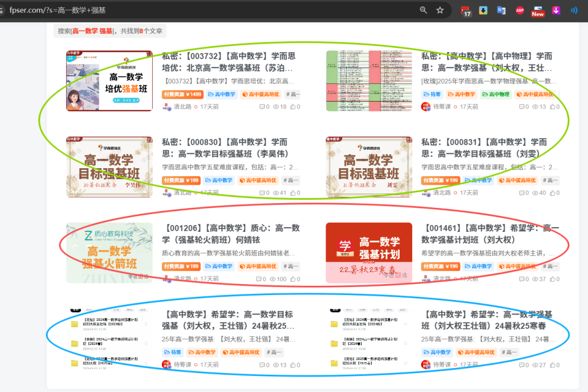Click the ABP ad blocker extension icon
Viewport: 588px width, 392px height.
coord(519,10)
